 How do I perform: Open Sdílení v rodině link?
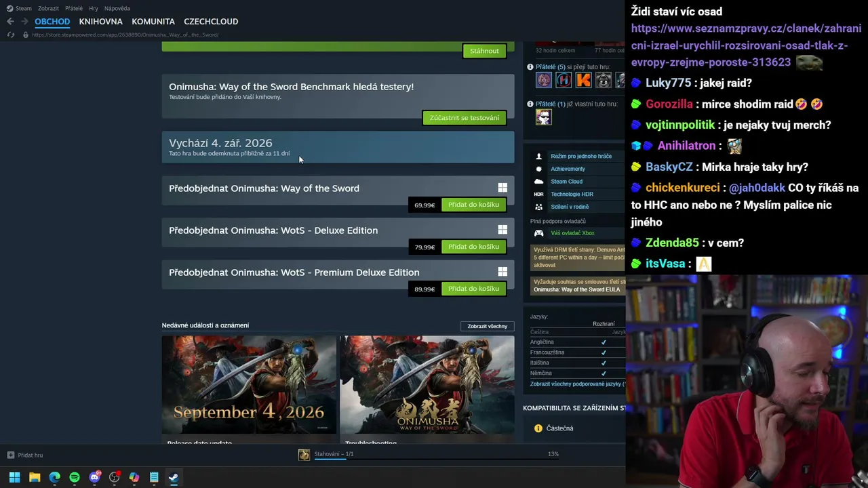(x=570, y=207)
